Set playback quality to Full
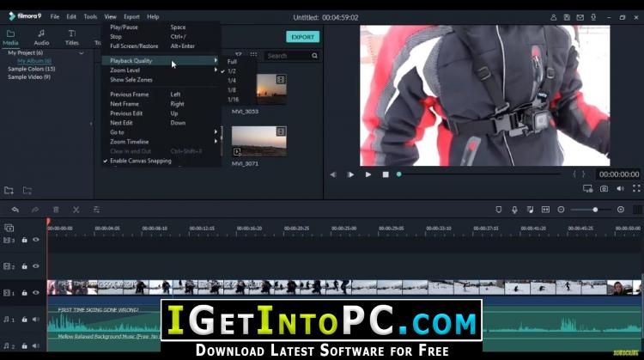Viewport: 644px width, 360px height. click(x=233, y=62)
